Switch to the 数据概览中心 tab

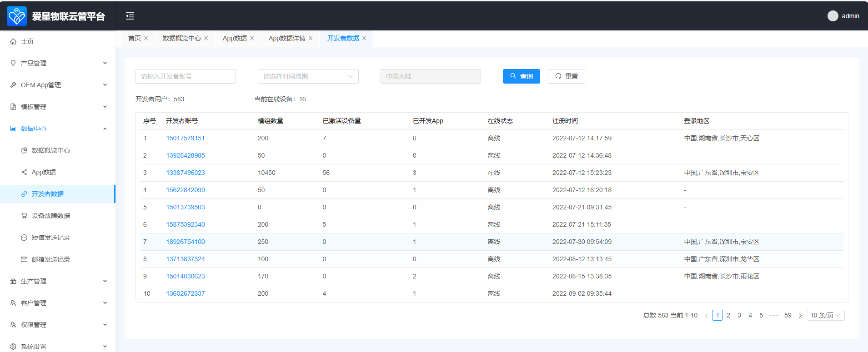(x=182, y=38)
